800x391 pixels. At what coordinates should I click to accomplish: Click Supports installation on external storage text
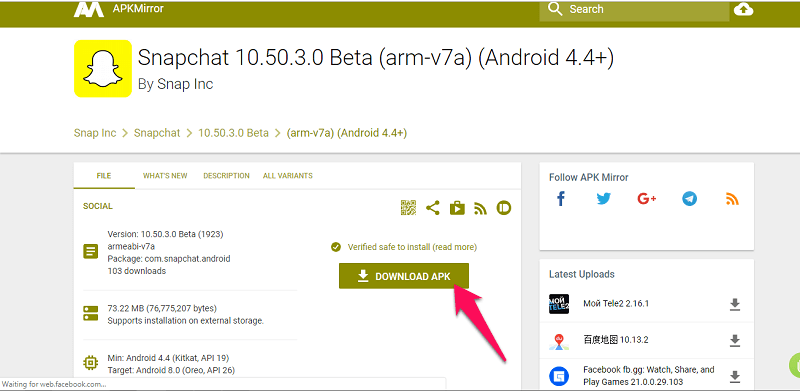point(186,321)
